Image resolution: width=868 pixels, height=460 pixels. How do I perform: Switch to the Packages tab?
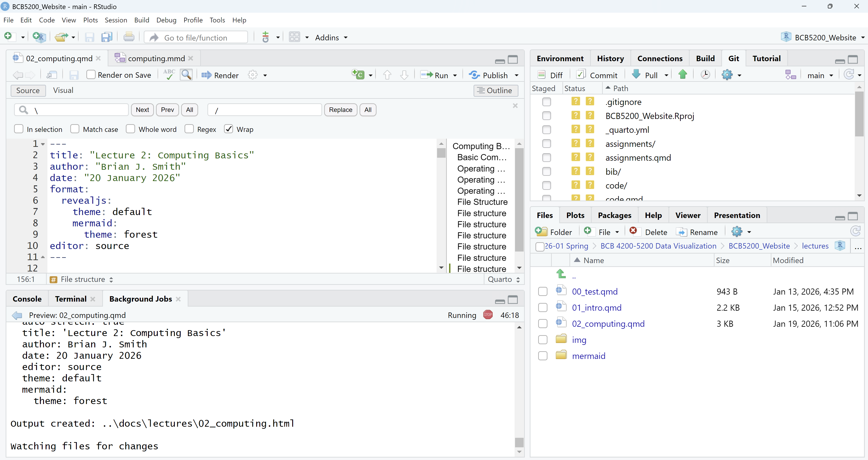pyautogui.click(x=615, y=215)
